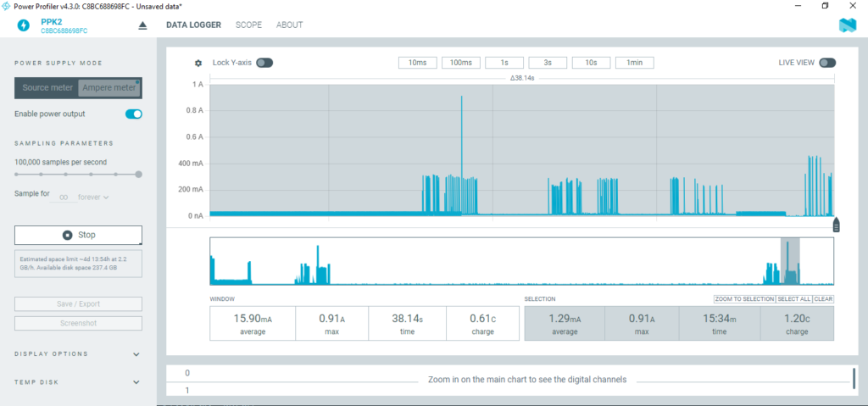This screenshot has width=868, height=406.
Task: Expand the DISPLAY OPTIONS section
Action: point(78,354)
